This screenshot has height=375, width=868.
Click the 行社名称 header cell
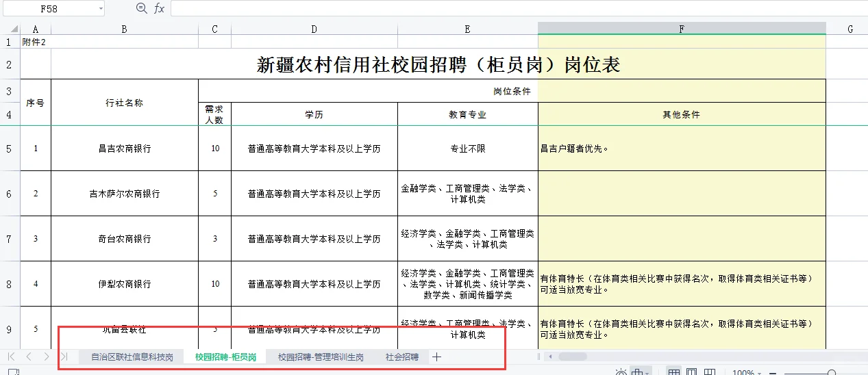pos(125,103)
